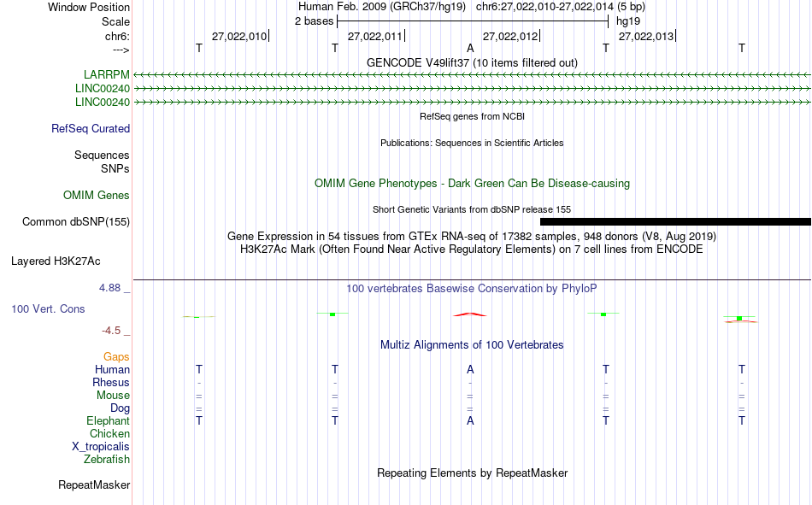Screen dimensions: 812x505
Task: Click the X_tropicalis alignment row label
Action: [x=101, y=447]
